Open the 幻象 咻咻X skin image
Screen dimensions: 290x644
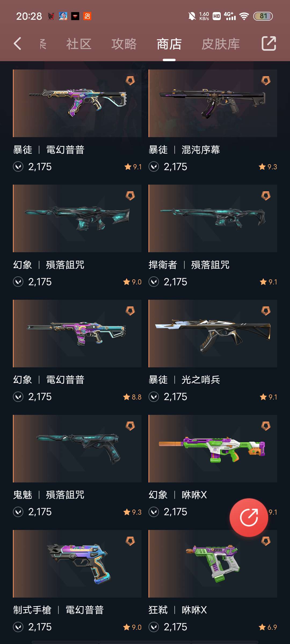click(213, 449)
